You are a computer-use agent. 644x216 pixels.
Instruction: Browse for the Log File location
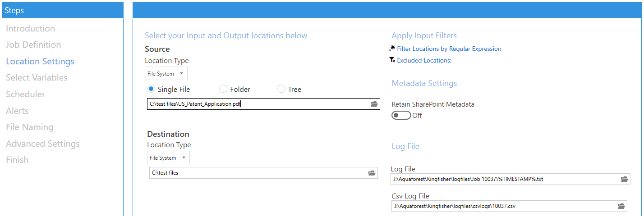(x=624, y=179)
